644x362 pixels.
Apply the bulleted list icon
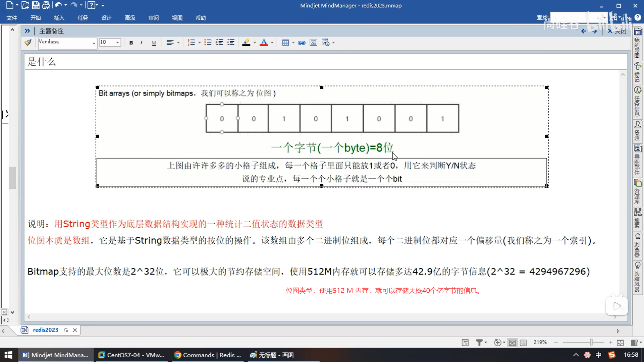point(208,43)
